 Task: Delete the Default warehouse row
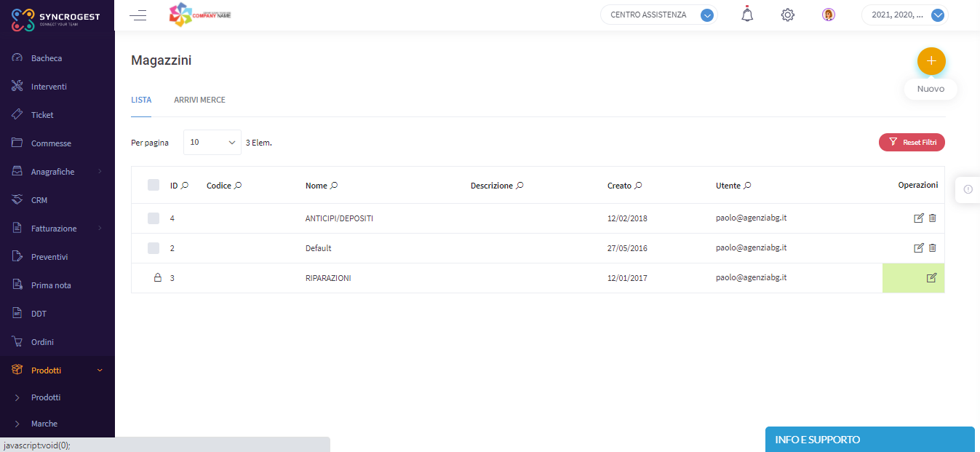tap(933, 248)
